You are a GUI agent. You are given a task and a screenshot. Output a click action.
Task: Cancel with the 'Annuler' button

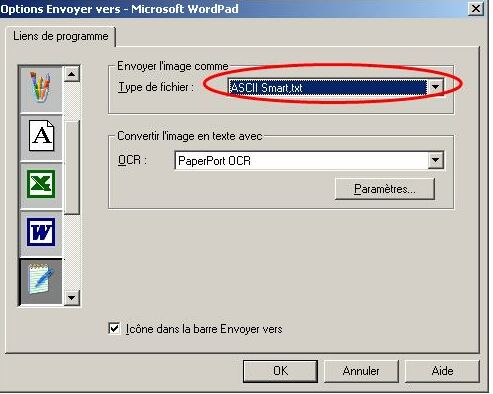(x=361, y=371)
